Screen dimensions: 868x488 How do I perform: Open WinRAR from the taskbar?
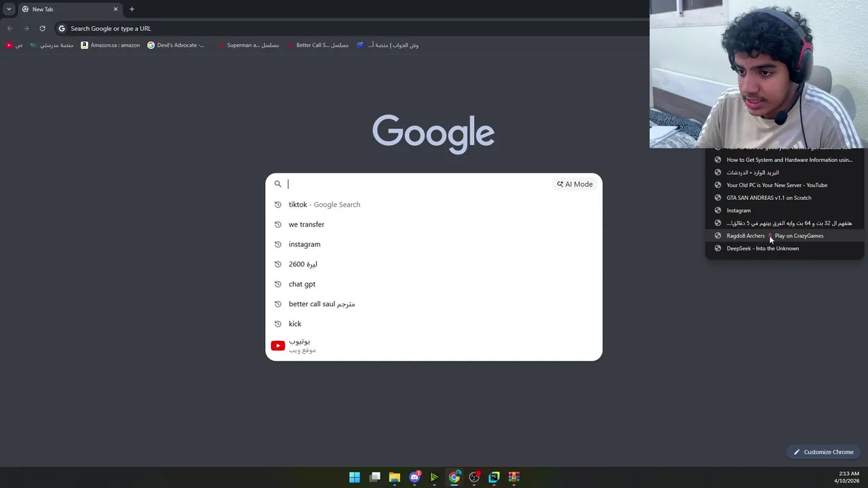click(x=514, y=477)
